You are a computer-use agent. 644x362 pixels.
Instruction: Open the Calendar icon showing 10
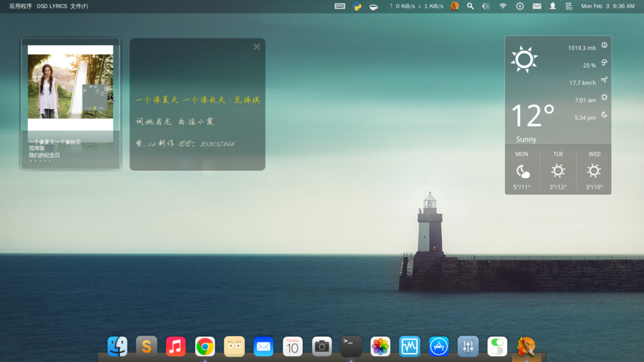(x=292, y=347)
